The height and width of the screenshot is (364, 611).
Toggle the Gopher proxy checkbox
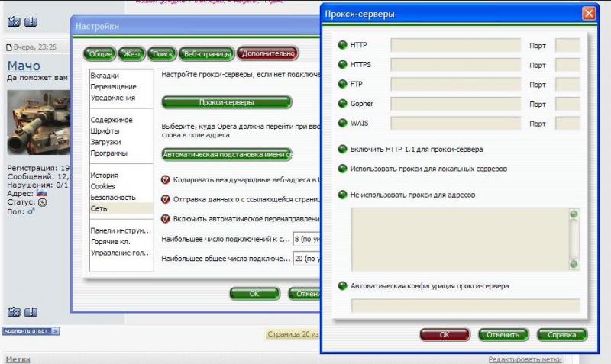[342, 103]
